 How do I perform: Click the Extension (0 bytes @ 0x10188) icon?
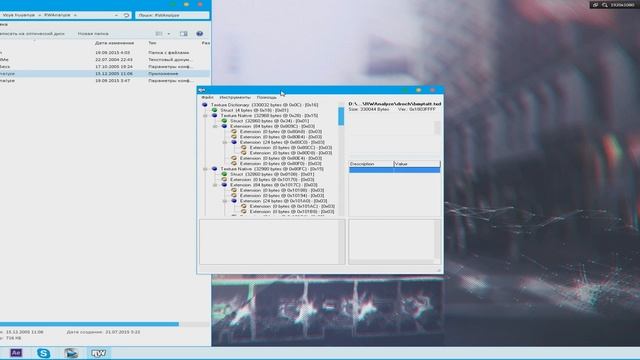coord(234,190)
